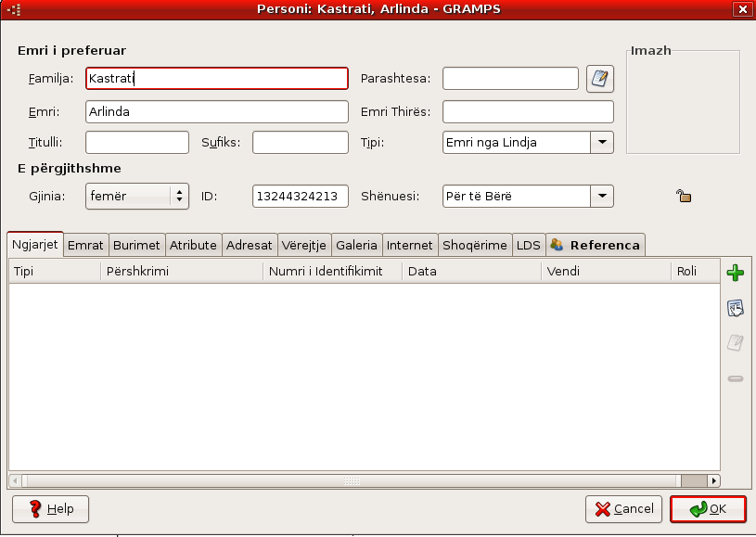Sort by the Data column header
756x537 pixels.
click(x=471, y=272)
